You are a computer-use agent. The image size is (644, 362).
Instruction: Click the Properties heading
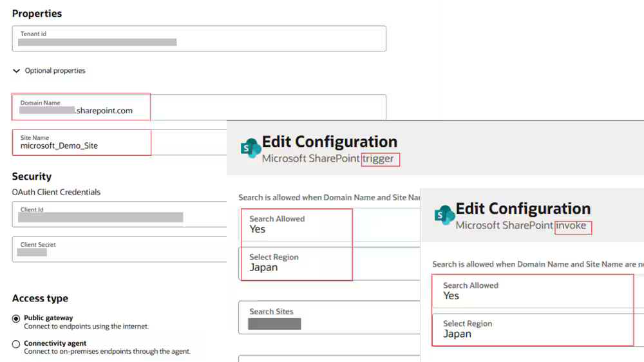click(x=37, y=14)
